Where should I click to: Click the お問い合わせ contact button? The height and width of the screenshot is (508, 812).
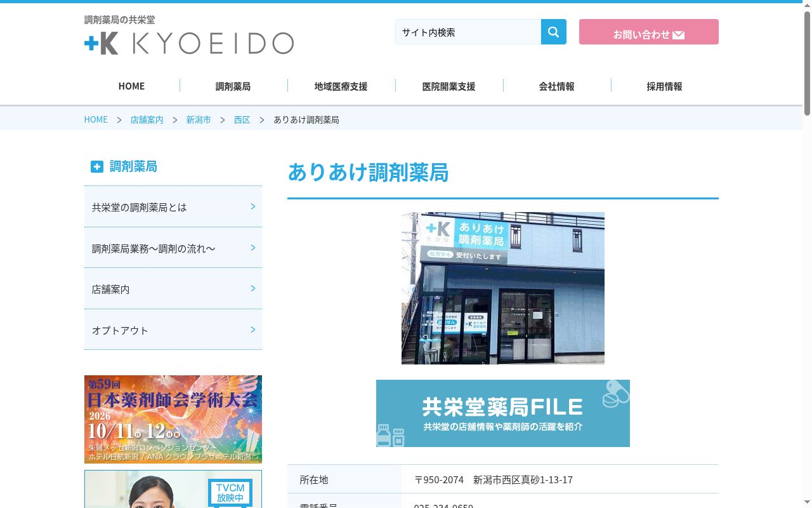coord(648,32)
